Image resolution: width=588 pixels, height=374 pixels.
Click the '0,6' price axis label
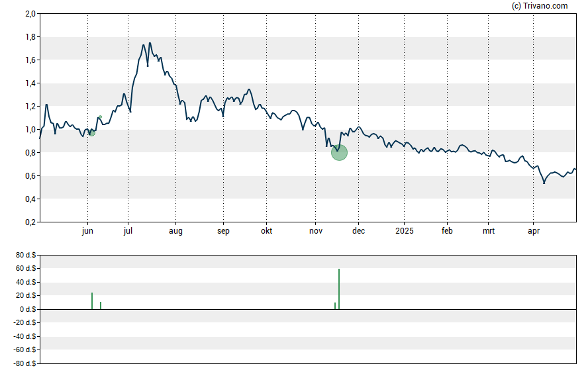click(30, 176)
